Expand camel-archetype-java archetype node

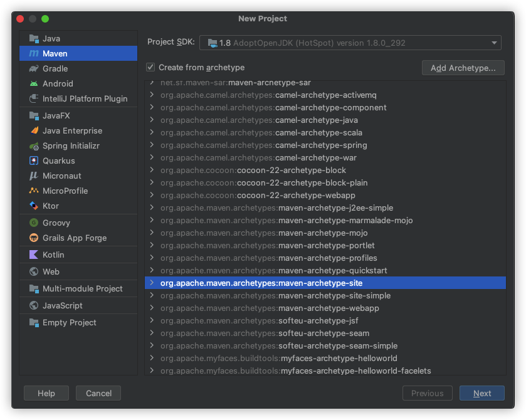click(152, 120)
